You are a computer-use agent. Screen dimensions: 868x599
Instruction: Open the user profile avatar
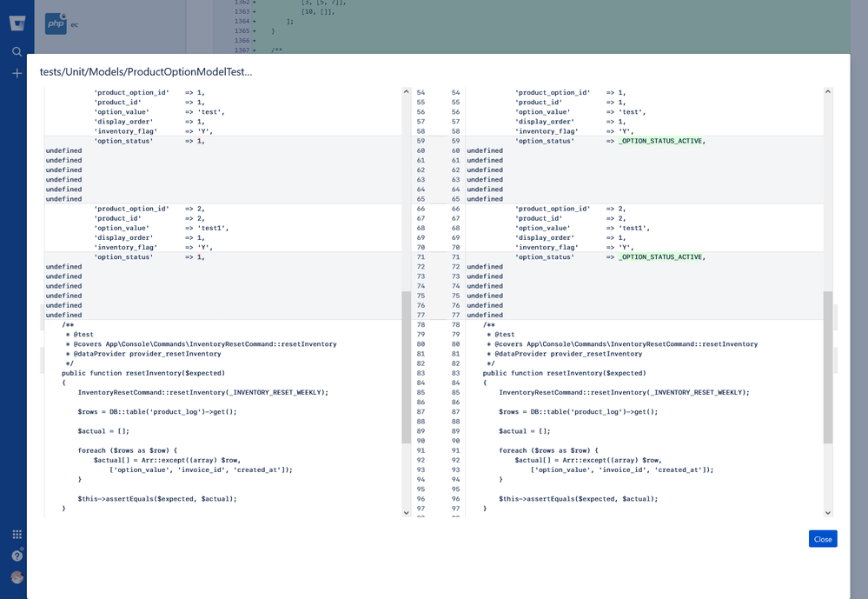click(17, 577)
